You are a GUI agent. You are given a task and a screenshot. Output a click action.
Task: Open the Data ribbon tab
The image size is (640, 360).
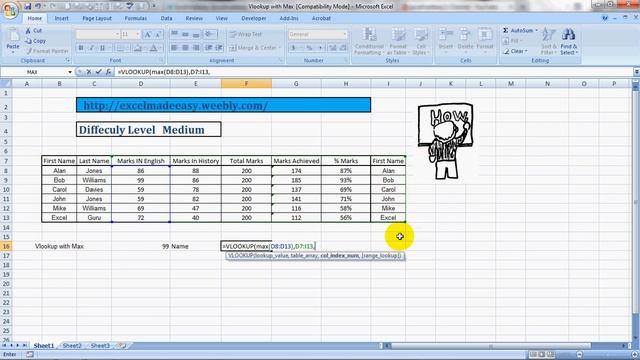166,18
